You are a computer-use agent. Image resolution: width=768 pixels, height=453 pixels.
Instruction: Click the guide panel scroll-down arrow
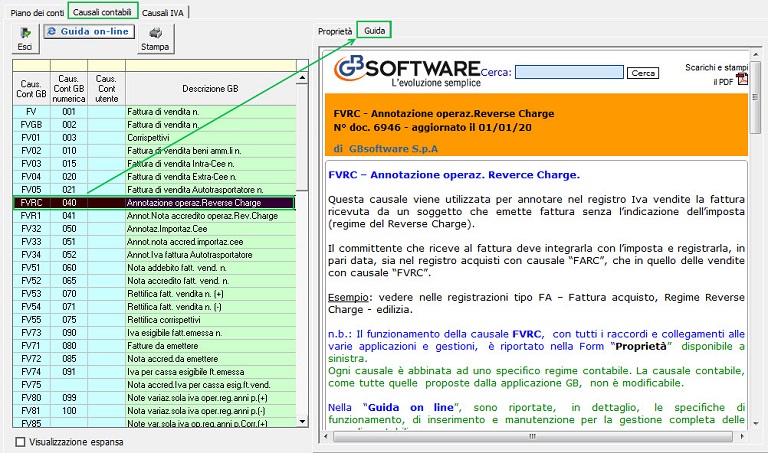point(756,424)
